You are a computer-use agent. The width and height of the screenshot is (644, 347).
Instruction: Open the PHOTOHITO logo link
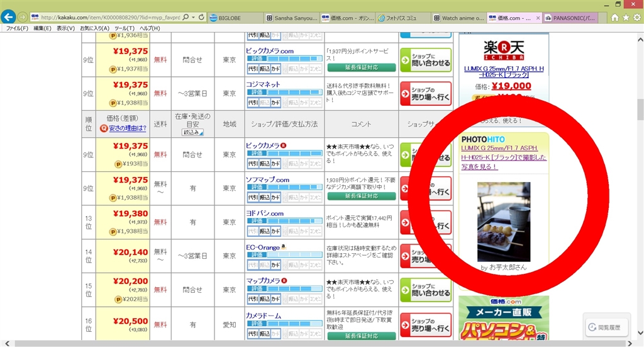(x=483, y=139)
